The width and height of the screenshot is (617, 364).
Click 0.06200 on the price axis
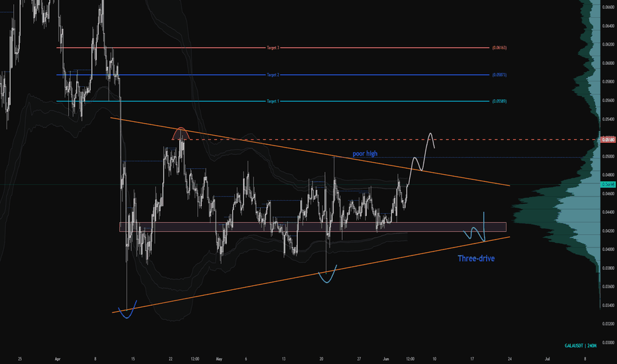pos(608,44)
